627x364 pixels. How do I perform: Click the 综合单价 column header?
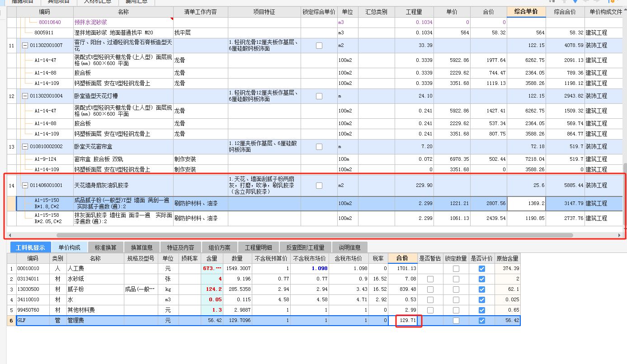pyautogui.click(x=526, y=12)
